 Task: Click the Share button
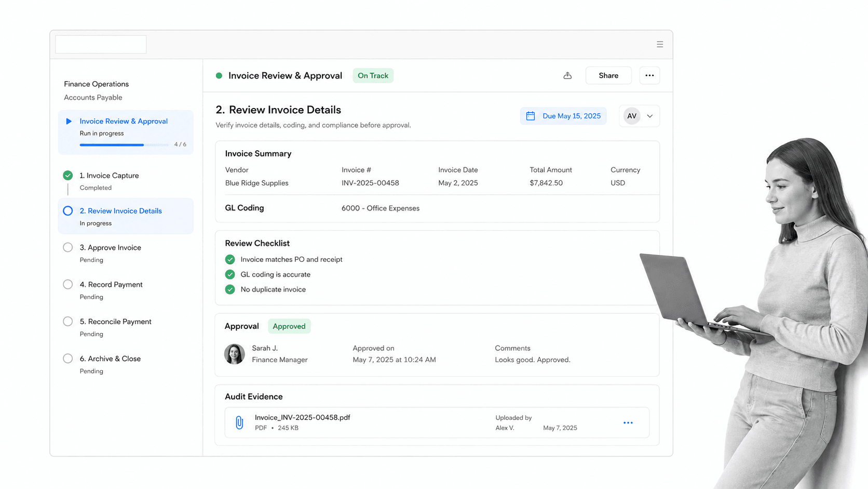[x=608, y=75]
